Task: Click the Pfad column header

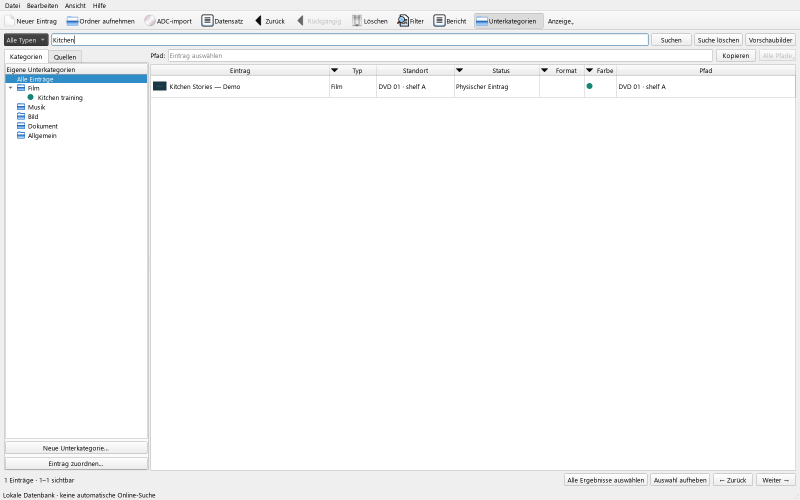Action: [x=706, y=70]
